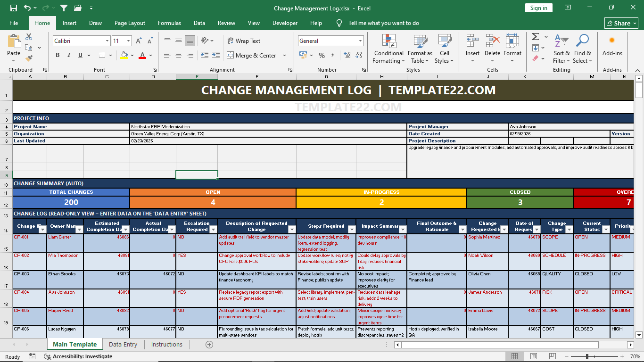The image size is (644, 363).
Task: Apply the borders icon
Action: click(x=101, y=55)
